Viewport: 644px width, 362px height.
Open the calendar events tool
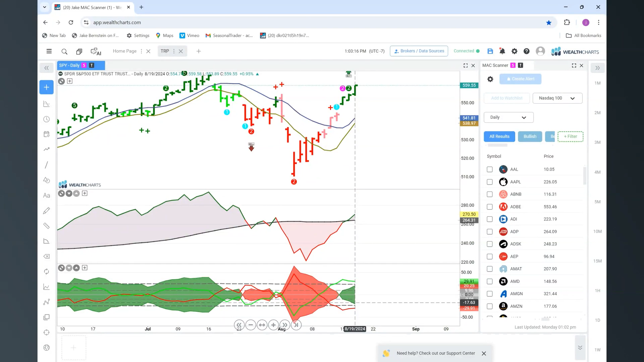[46, 134]
